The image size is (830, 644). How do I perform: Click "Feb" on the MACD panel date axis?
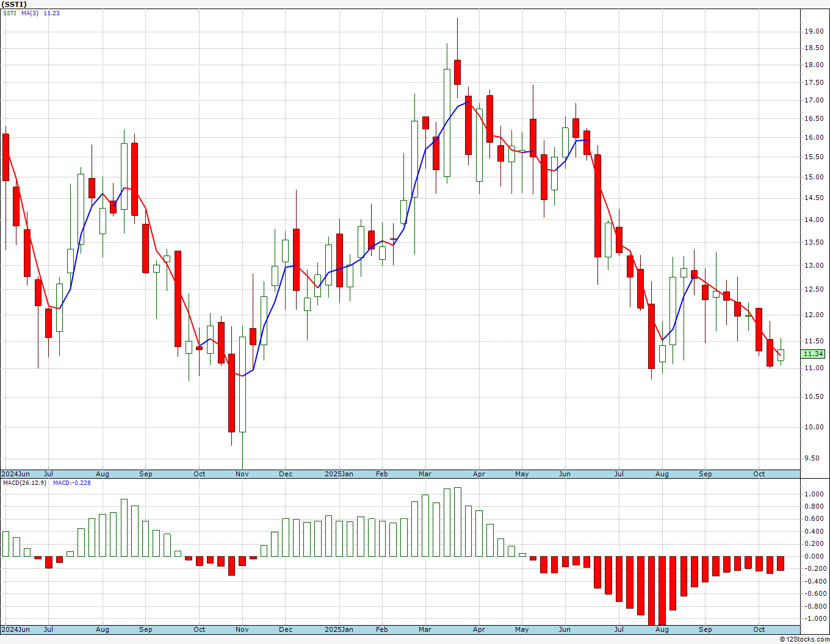point(382,629)
